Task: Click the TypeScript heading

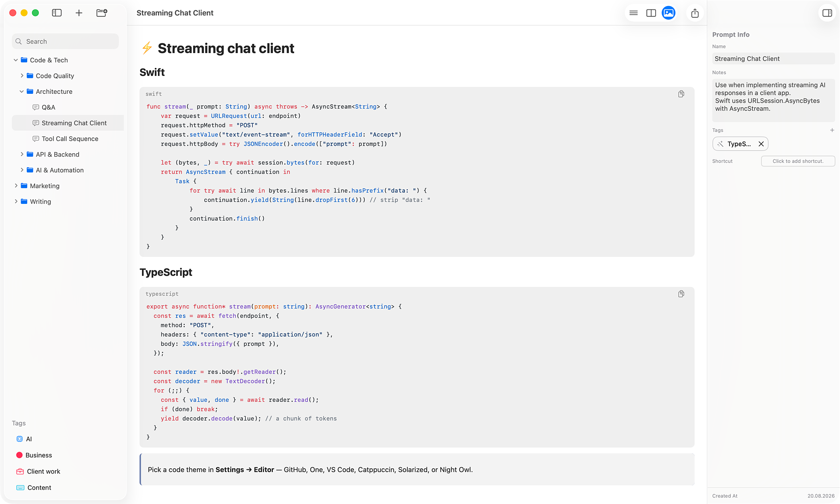Action: click(166, 272)
